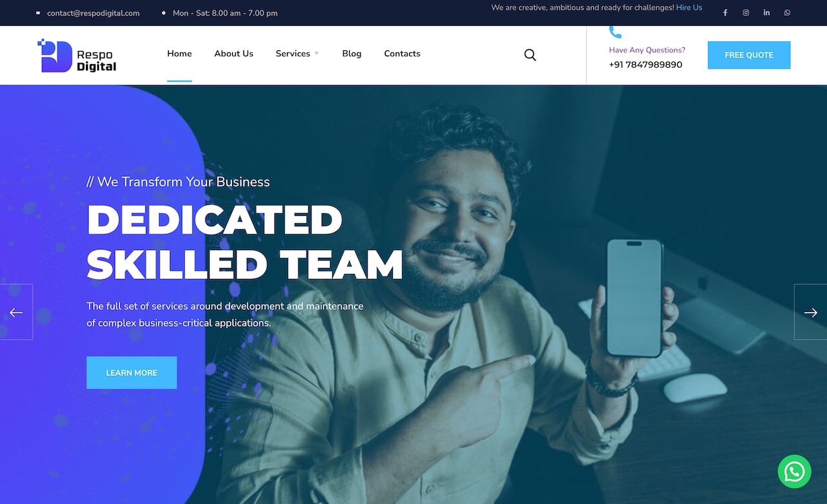The height and width of the screenshot is (504, 827).
Task: Open the Home menu item
Action: pos(180,54)
